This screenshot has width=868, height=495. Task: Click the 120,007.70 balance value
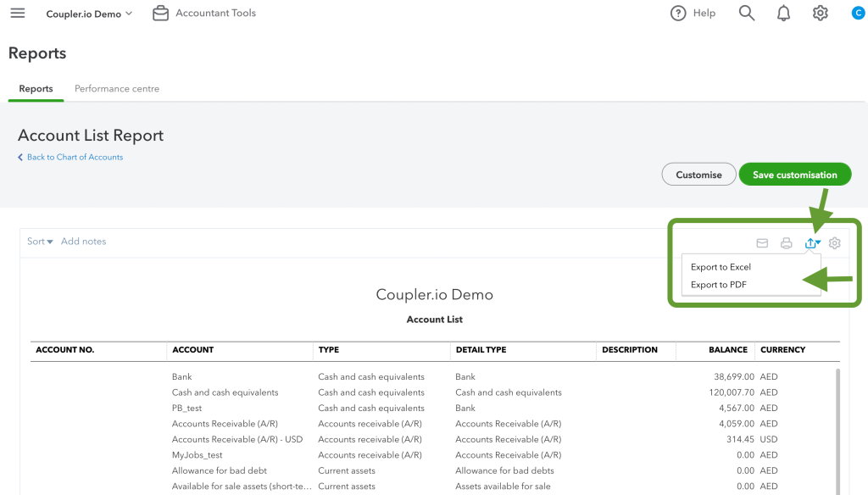(x=732, y=392)
